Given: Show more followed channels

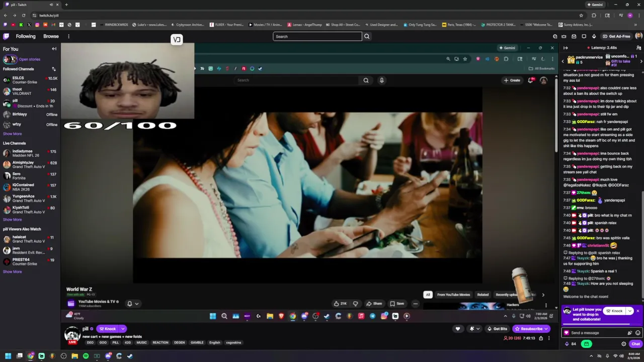Looking at the screenshot, I should [12, 134].
